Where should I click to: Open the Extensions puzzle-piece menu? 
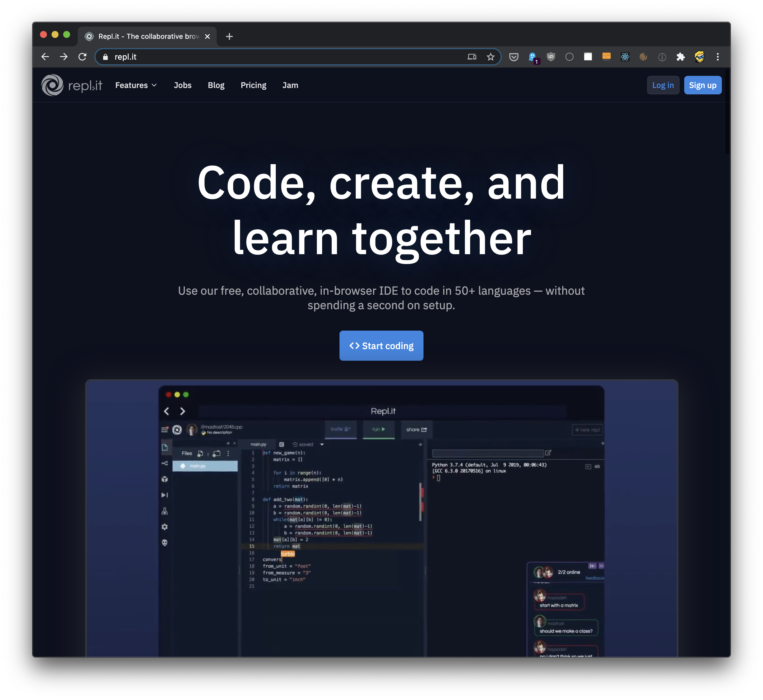tap(681, 57)
